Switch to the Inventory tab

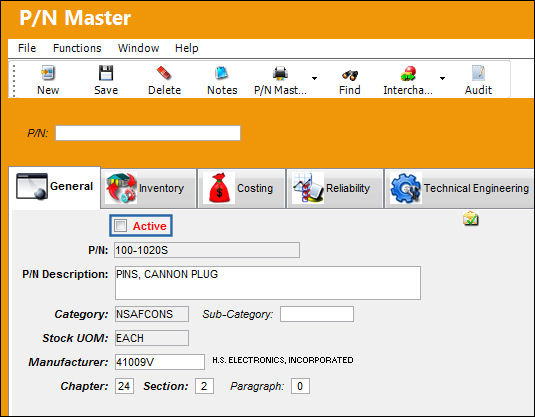149,188
